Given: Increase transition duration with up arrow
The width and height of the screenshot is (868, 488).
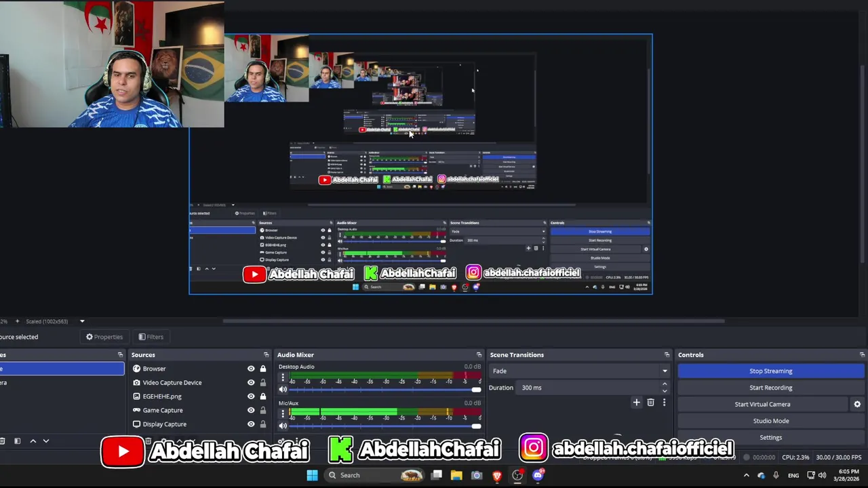Looking at the screenshot, I should pos(665,384).
